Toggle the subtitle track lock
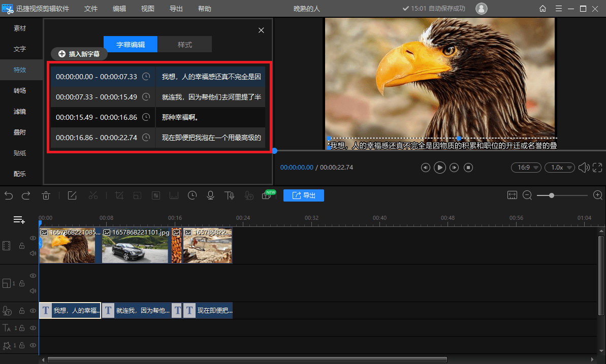This screenshot has width=606, height=364. tap(22, 311)
